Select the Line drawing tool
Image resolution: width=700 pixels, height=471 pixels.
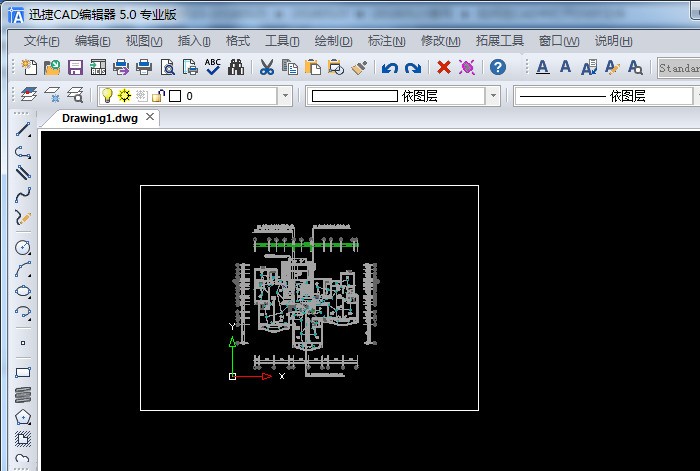[x=23, y=129]
